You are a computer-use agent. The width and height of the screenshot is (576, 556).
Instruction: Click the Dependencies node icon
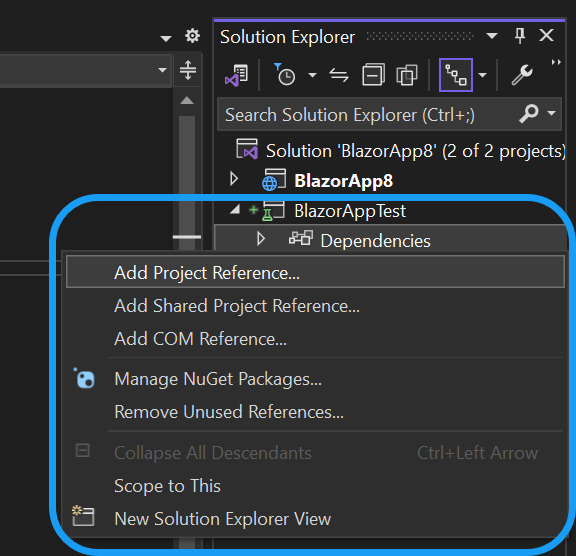(x=301, y=238)
